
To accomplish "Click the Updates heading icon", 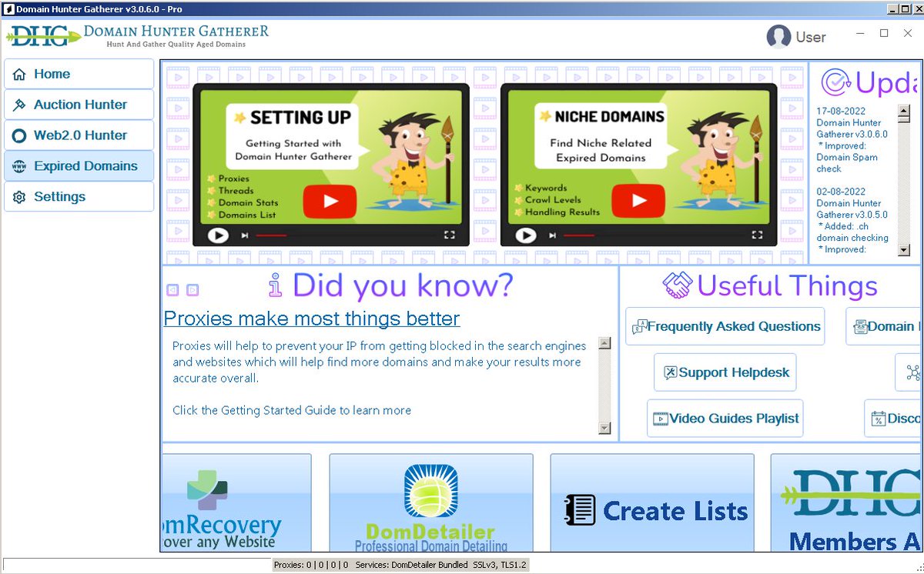I will [835, 82].
